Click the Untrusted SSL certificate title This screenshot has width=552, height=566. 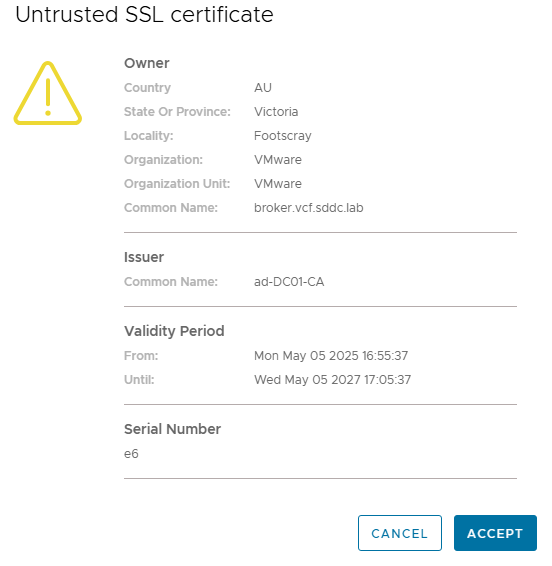(144, 15)
